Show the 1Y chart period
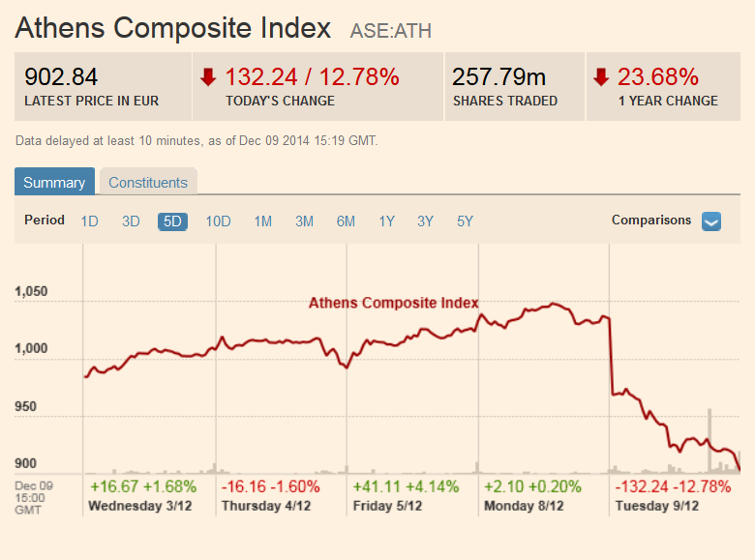The width and height of the screenshot is (755, 560). point(386,221)
